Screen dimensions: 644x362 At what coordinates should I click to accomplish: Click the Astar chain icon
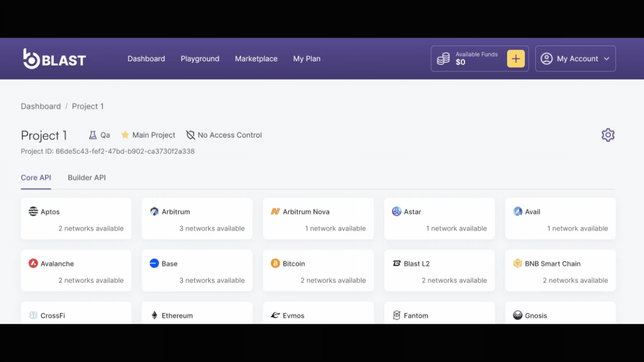pyautogui.click(x=396, y=212)
